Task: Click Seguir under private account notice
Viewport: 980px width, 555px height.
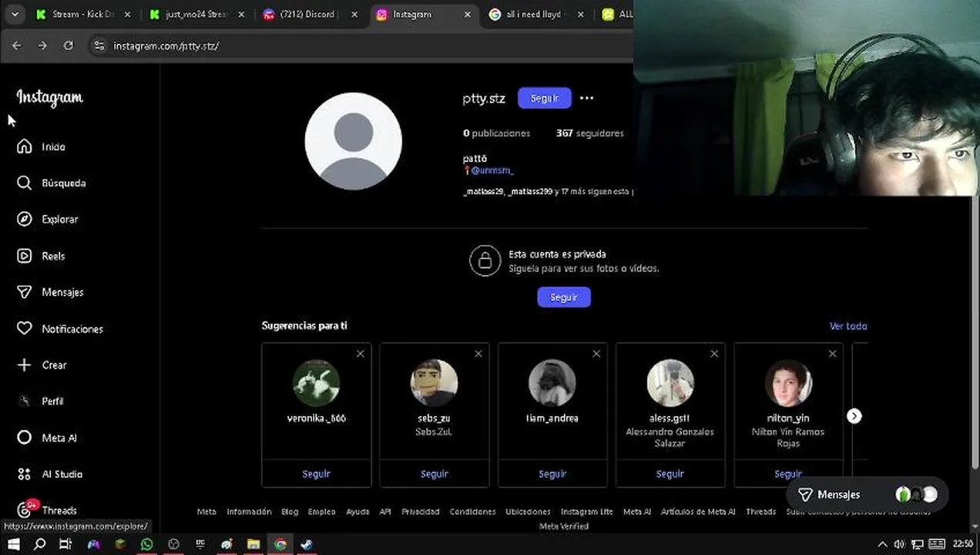Action: tap(564, 297)
